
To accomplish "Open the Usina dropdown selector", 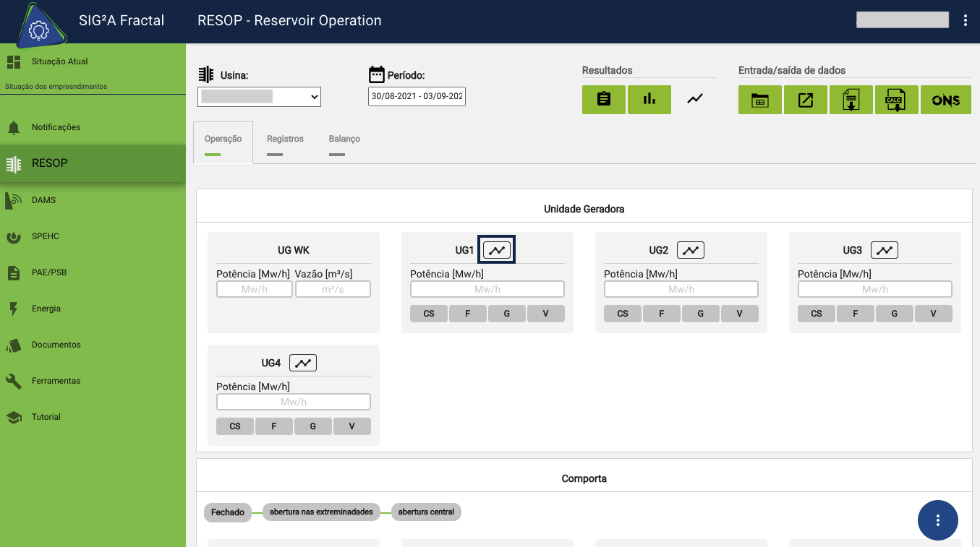I will click(x=259, y=96).
